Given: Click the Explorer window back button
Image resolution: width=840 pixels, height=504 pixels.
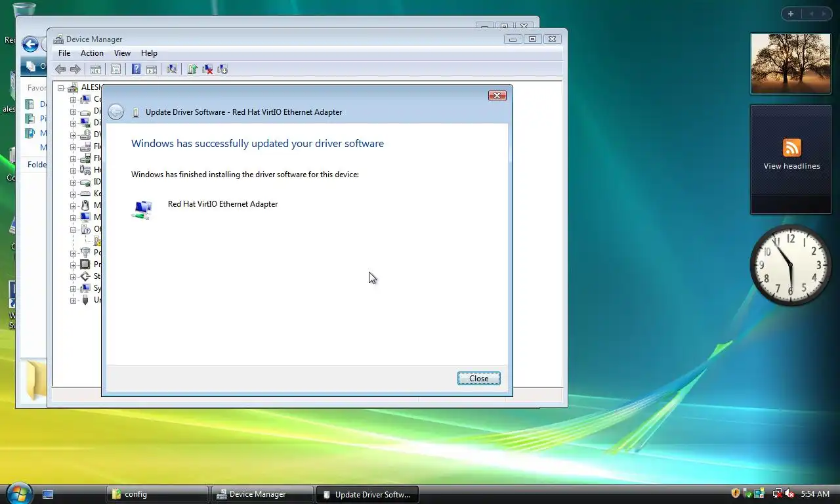Looking at the screenshot, I should [x=30, y=45].
